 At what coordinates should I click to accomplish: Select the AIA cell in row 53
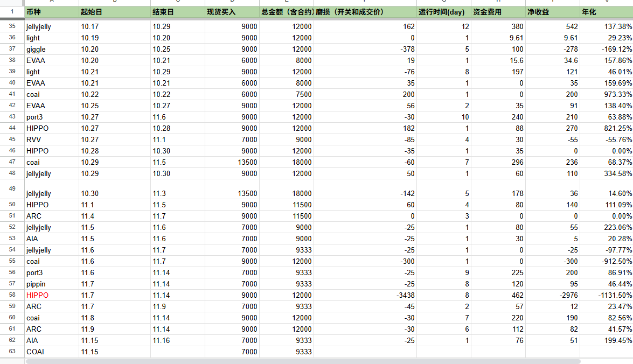(52, 239)
